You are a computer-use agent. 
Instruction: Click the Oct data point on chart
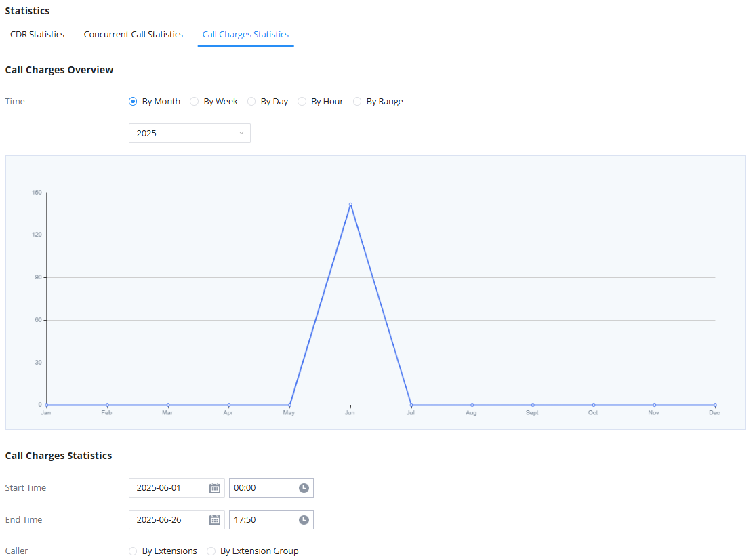594,405
